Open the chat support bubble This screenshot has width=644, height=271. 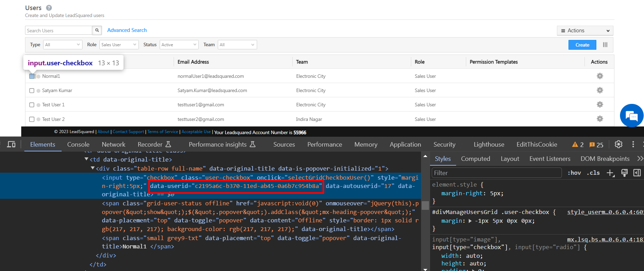(x=631, y=116)
